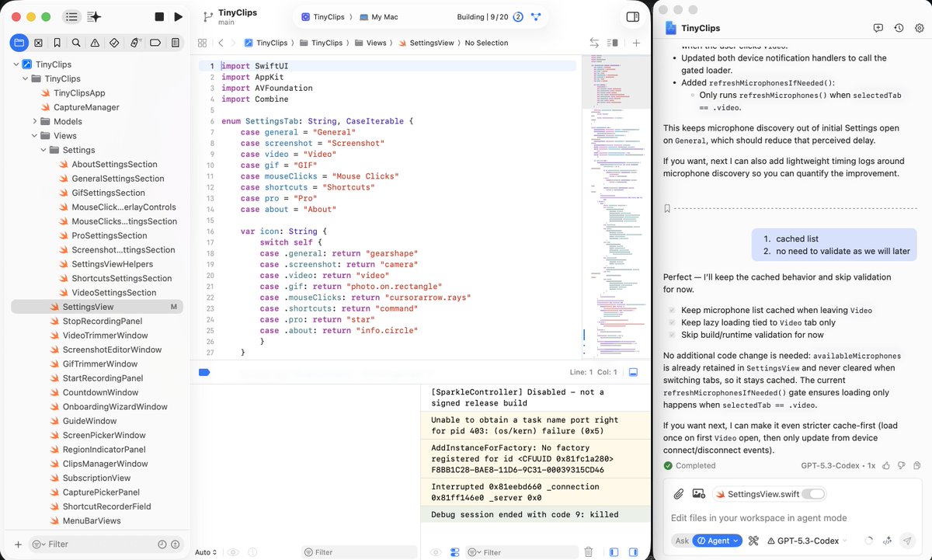Expand the Models folder
This screenshot has width=932, height=560.
click(x=35, y=121)
